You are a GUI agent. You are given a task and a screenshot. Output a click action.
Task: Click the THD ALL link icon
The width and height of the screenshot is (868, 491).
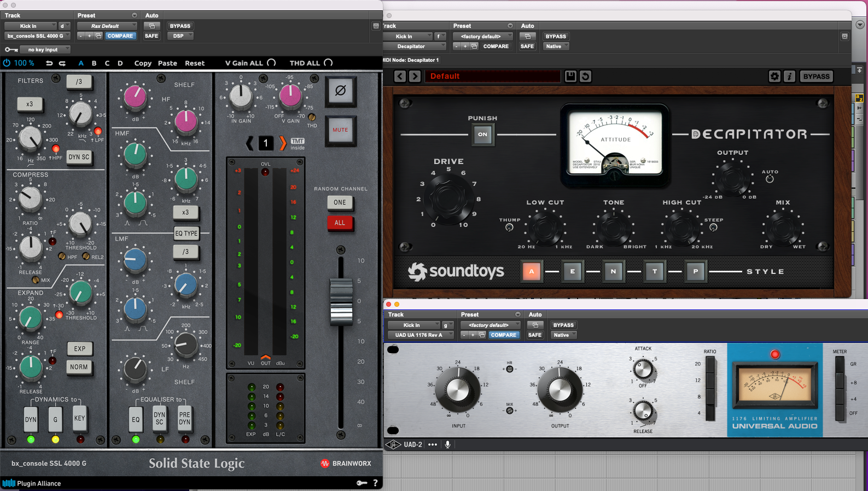(328, 63)
